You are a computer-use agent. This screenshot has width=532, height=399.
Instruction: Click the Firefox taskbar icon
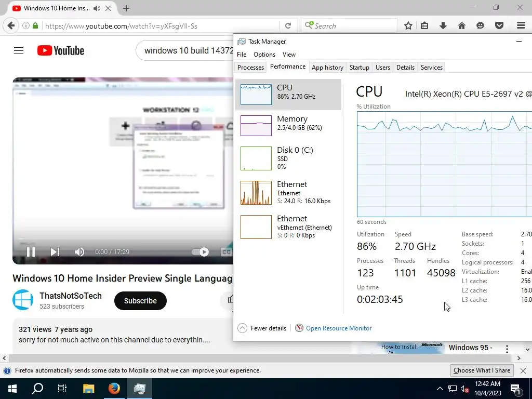[114, 389]
